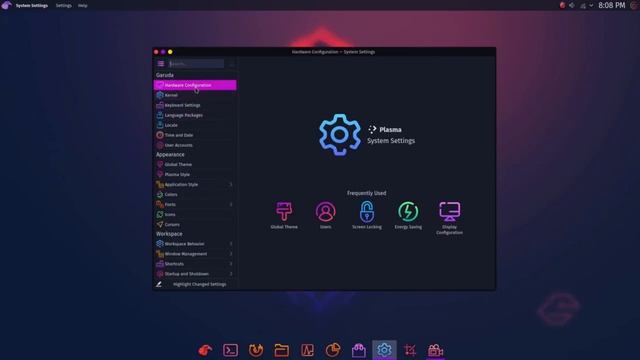Click the 8:08 PM clock
The width and height of the screenshot is (640, 360).
point(611,5)
